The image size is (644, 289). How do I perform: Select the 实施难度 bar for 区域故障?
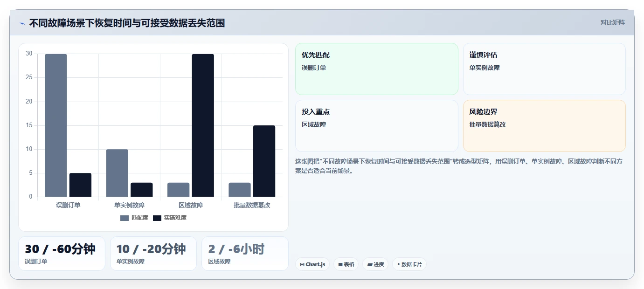(203, 125)
